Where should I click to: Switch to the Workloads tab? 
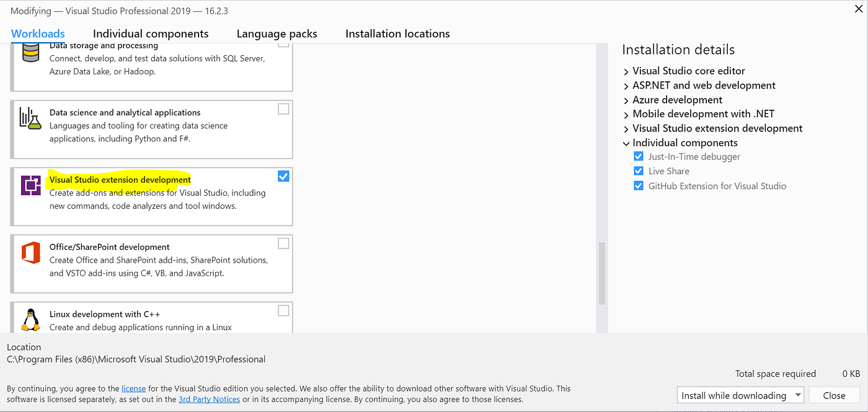(x=38, y=33)
